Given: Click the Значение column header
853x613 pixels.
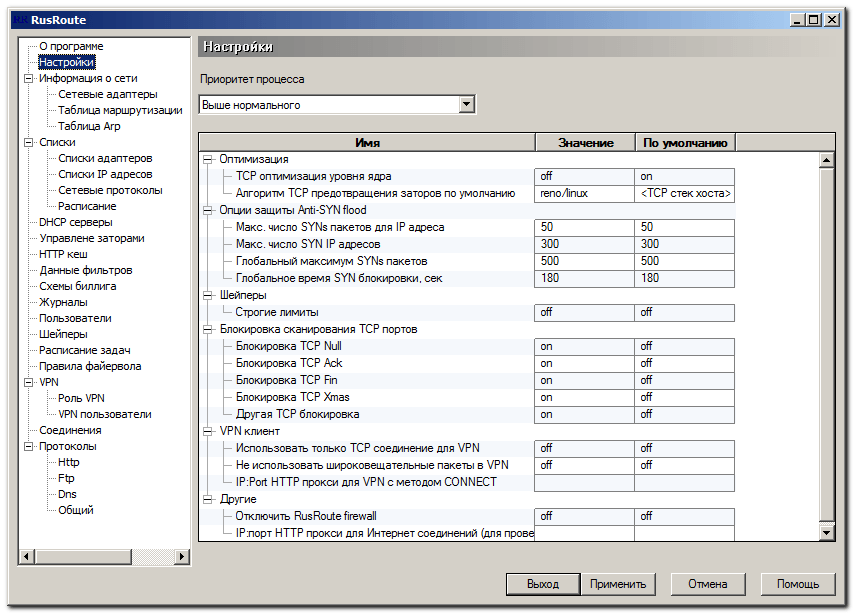Looking at the screenshot, I should [585, 143].
